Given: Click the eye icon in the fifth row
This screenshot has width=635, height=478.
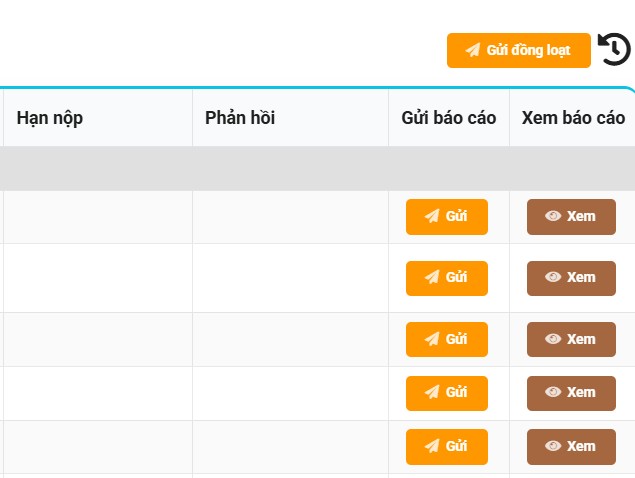Looking at the screenshot, I should pyautogui.click(x=553, y=446).
